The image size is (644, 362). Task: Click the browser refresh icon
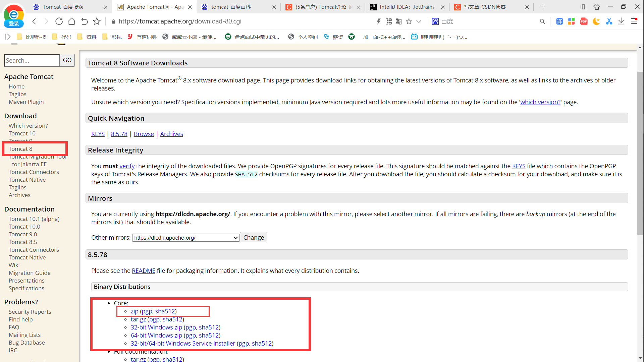59,21
